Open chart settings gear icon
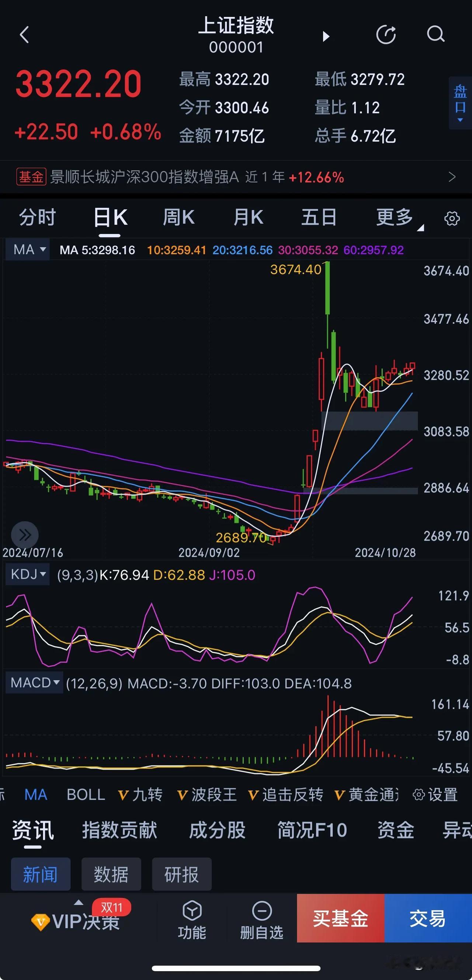472x980 pixels. point(452,219)
